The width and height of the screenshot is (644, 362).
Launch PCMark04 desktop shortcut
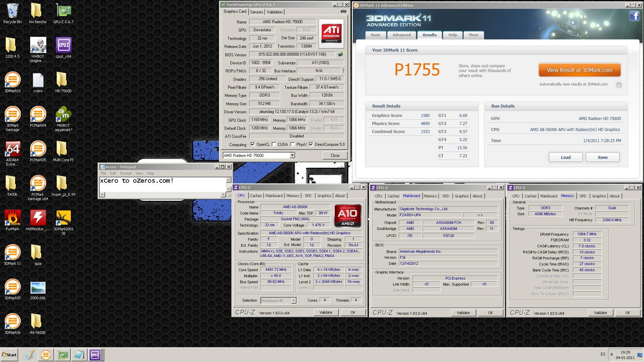click(x=38, y=117)
